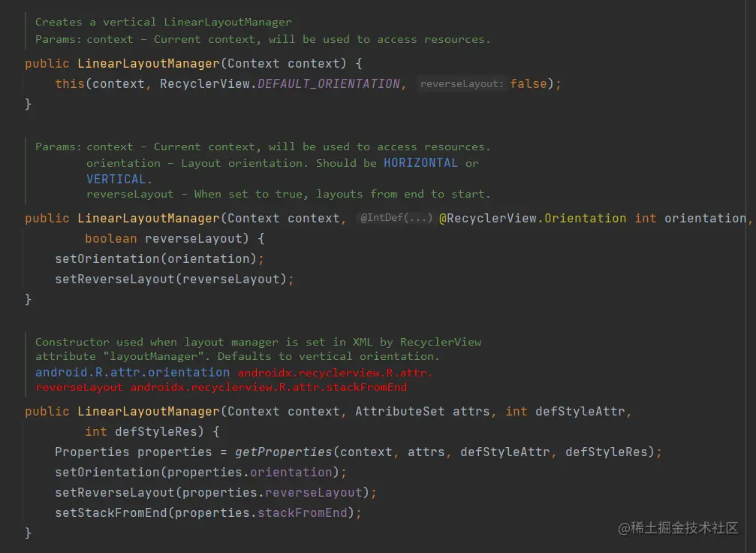The height and width of the screenshot is (553, 756).
Task: Click the red reverseLayout doc reference
Action: click(x=79, y=387)
